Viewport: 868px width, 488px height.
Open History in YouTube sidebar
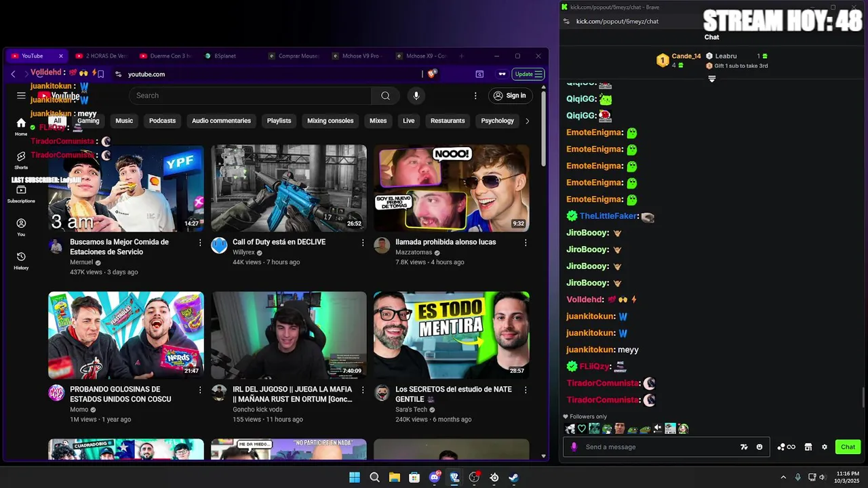(x=21, y=260)
